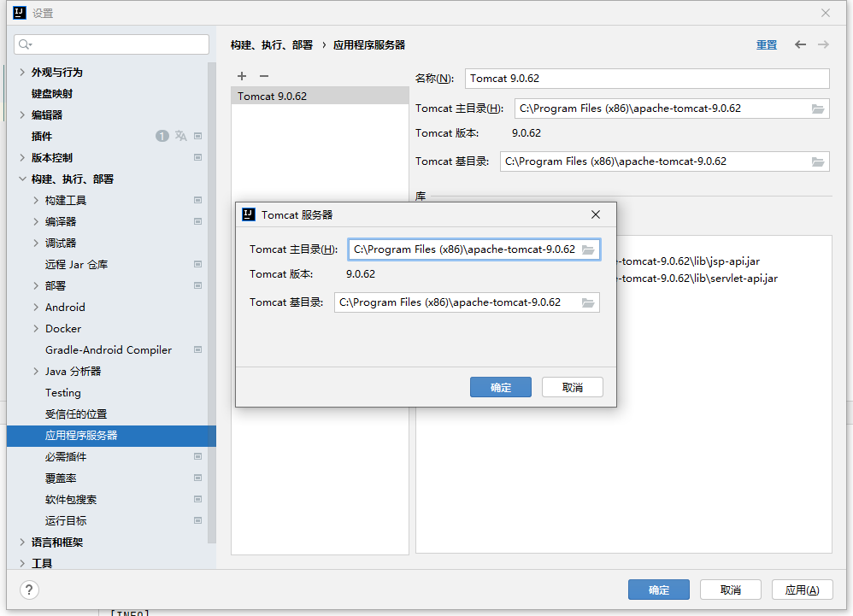Viewport: 853px width, 616px height.
Task: Expand the 工具 section
Action: coord(22,563)
